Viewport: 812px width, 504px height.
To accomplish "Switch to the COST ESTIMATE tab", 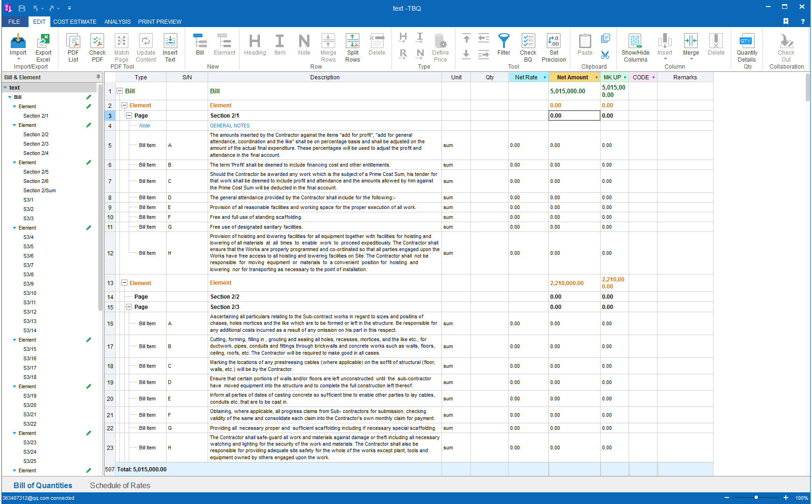I will click(x=75, y=22).
